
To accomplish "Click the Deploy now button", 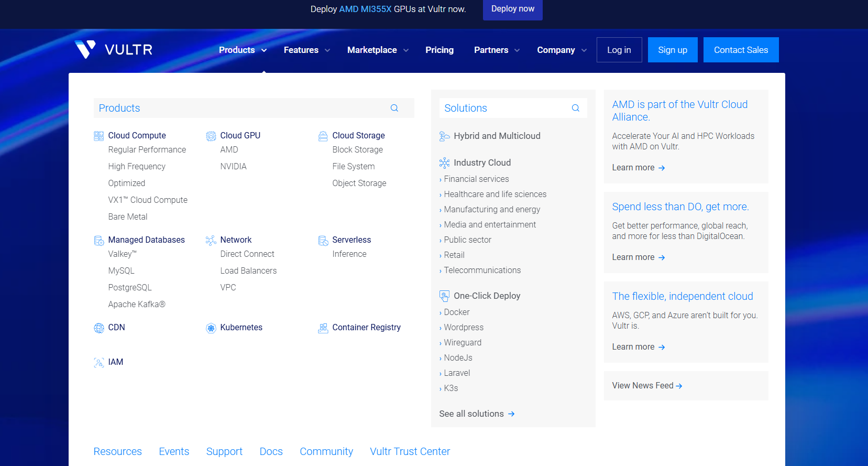I will (513, 9).
